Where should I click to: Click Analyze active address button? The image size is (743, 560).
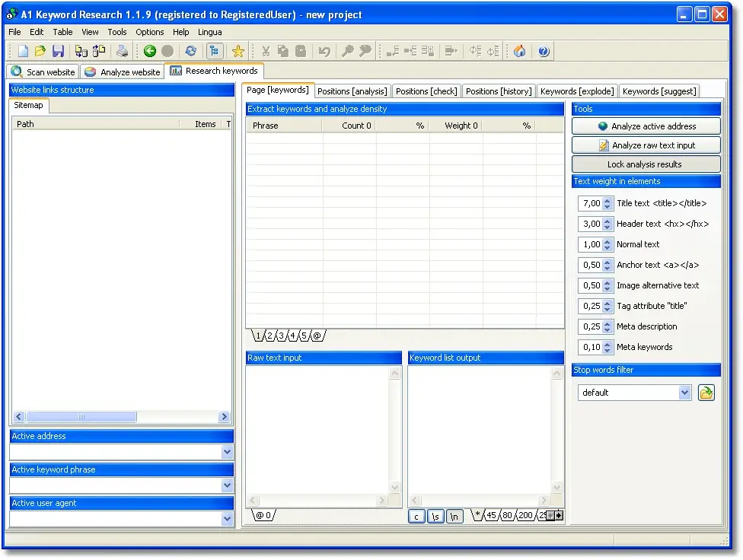coord(646,126)
